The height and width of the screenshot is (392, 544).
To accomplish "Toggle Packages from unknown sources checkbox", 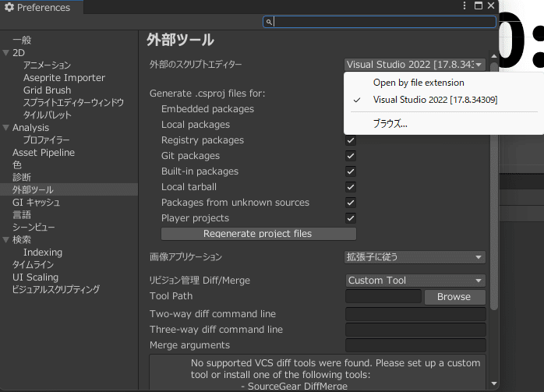I will 351,203.
